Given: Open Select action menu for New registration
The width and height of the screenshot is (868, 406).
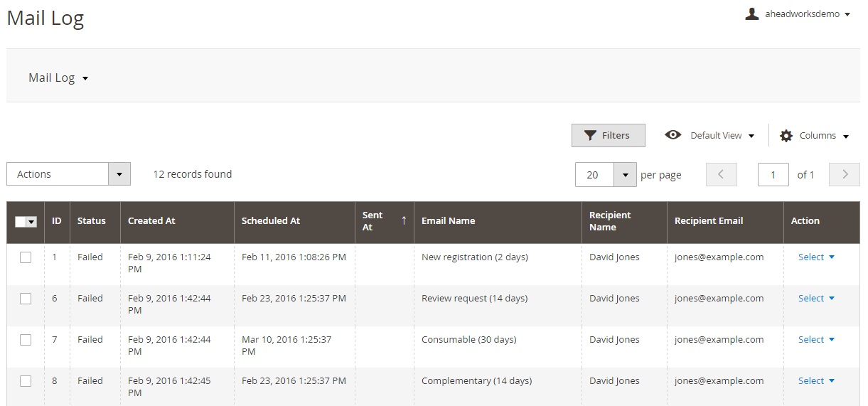Looking at the screenshot, I should click(815, 257).
